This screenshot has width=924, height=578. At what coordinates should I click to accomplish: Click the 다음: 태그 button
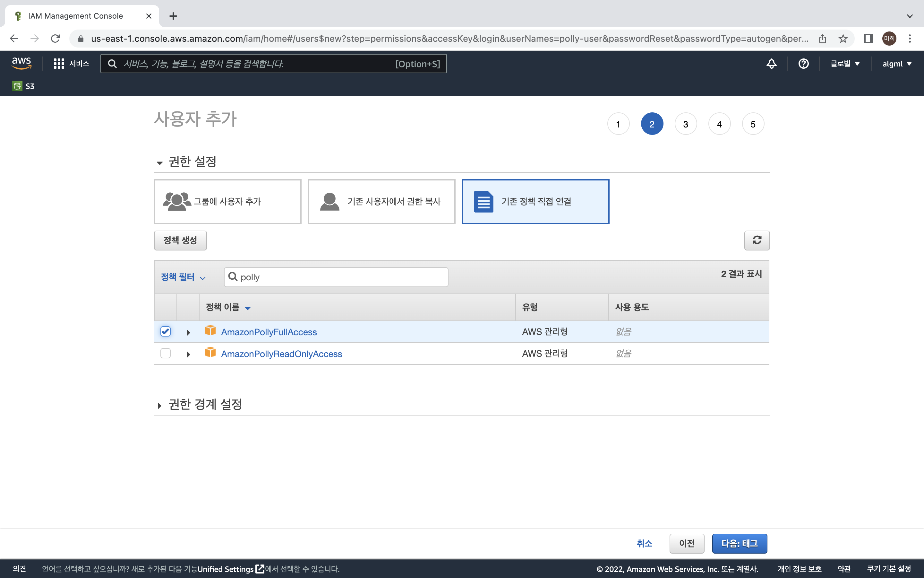coord(739,543)
